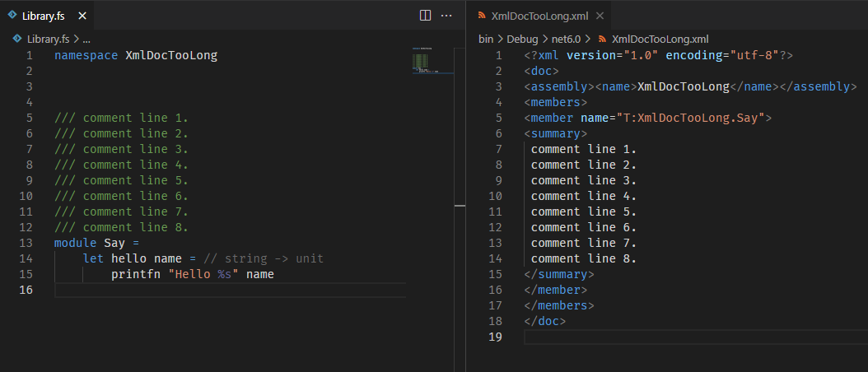The height and width of the screenshot is (372, 868).
Task: Click the F# icon in the left breadcrumb
Action: (x=17, y=39)
